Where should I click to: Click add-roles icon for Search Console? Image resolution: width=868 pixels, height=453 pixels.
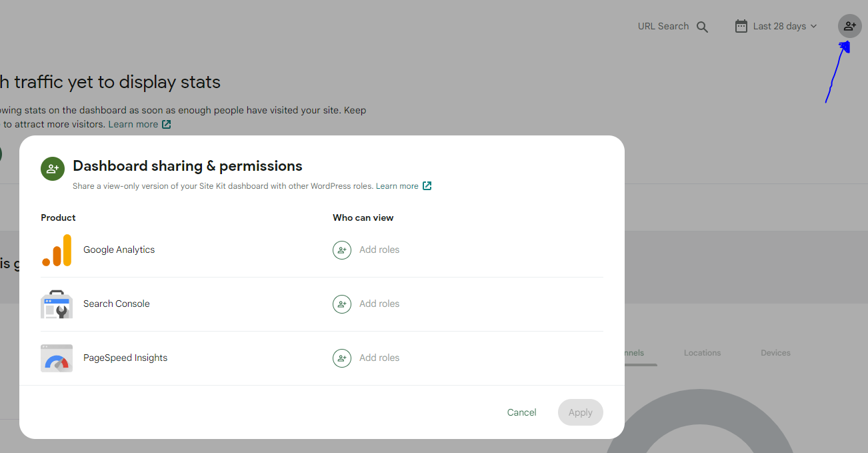pyautogui.click(x=342, y=304)
